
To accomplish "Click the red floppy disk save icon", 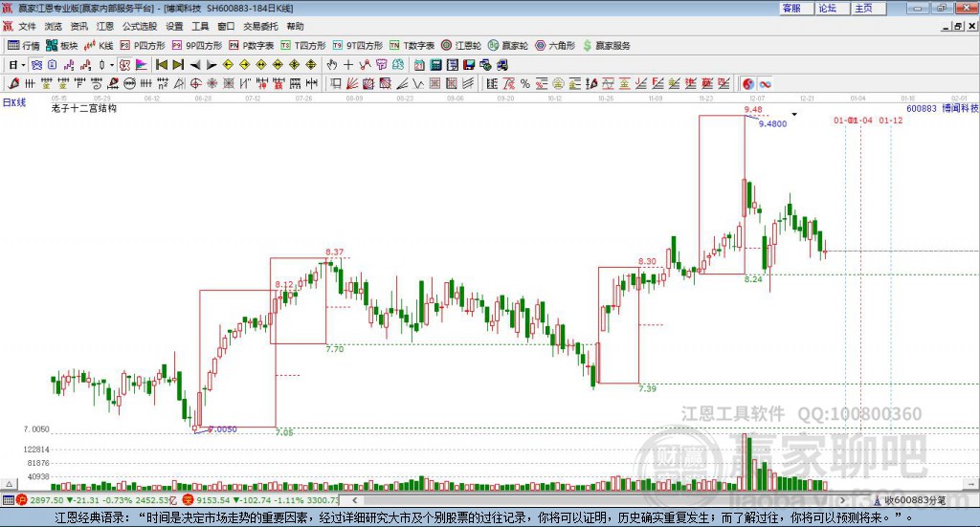I will pyautogui.click(x=469, y=65).
